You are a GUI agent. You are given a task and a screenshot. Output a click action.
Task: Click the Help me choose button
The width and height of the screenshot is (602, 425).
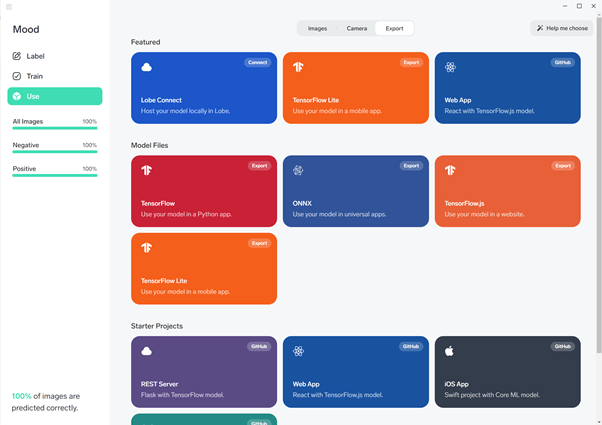561,29
